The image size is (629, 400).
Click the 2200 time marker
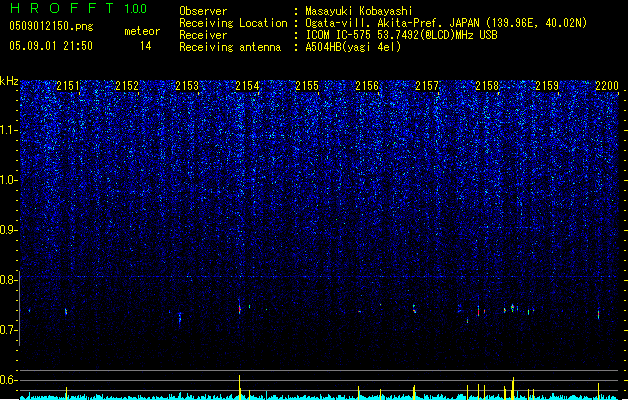coord(607,86)
